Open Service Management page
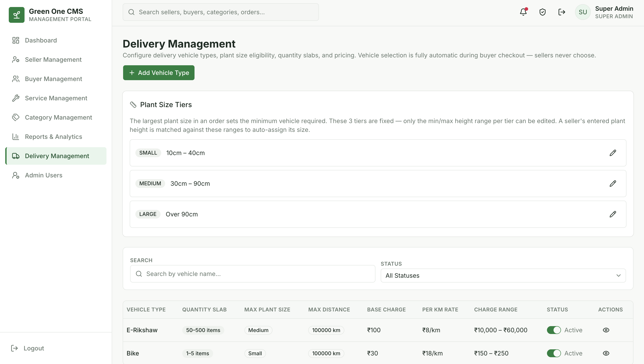644x364 pixels. [x=56, y=98]
